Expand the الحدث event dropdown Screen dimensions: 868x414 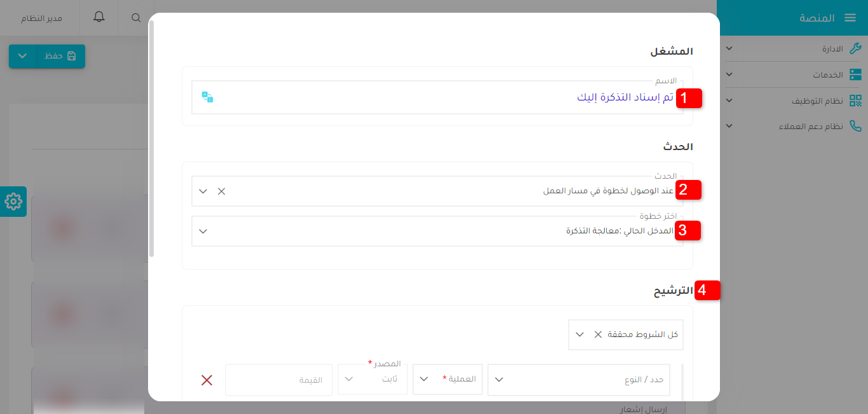pos(203,190)
